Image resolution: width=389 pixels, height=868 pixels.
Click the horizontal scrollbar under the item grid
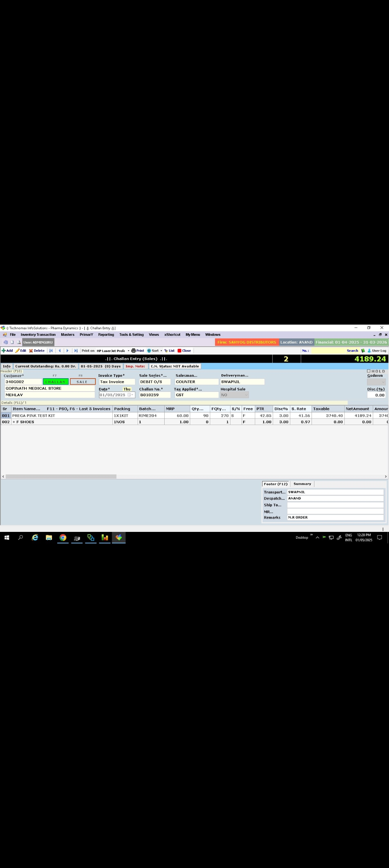pos(61,476)
